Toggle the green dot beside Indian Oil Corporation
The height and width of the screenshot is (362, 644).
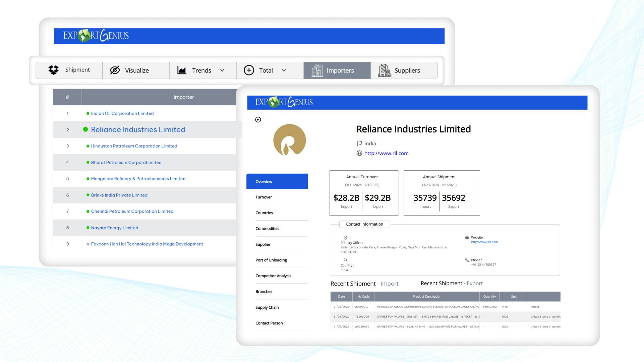pos(89,113)
